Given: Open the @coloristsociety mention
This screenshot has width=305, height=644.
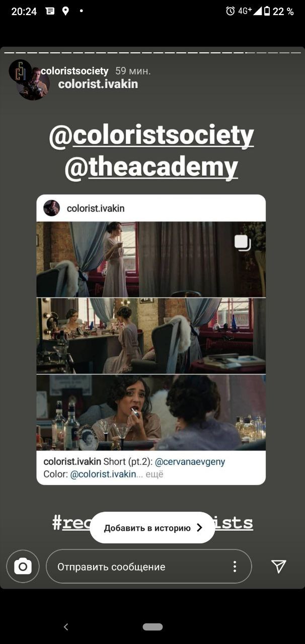Looking at the screenshot, I should [x=151, y=136].
